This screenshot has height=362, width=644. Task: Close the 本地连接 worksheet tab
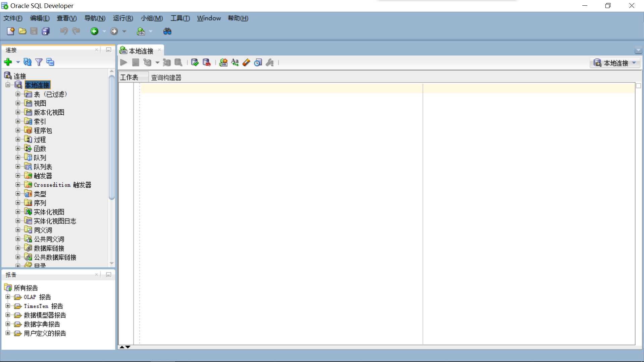(159, 50)
